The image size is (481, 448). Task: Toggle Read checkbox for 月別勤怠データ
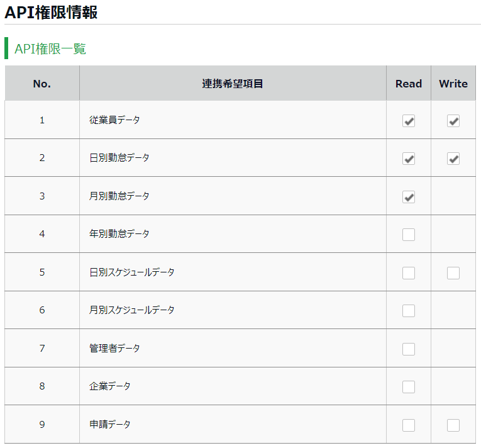(409, 197)
